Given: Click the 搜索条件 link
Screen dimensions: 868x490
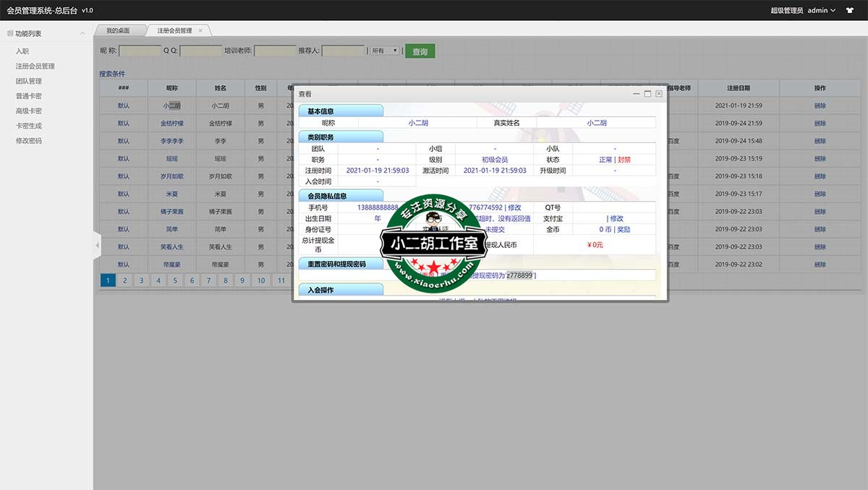Looking at the screenshot, I should coord(113,73).
